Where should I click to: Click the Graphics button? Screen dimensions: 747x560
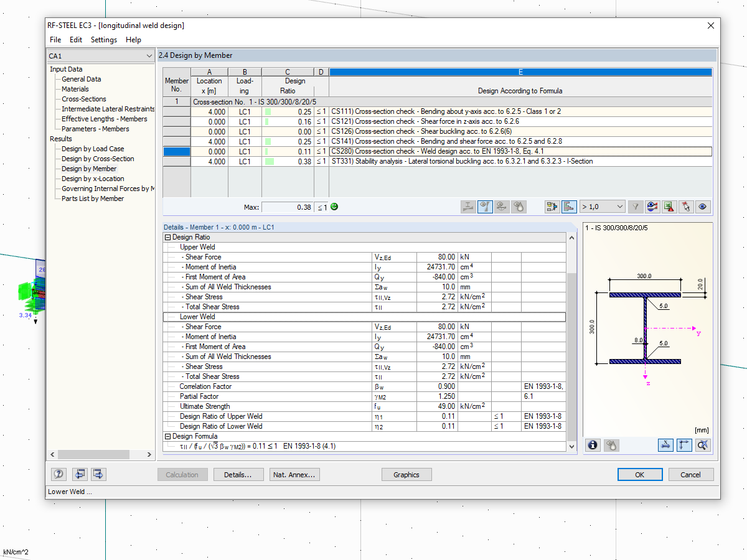click(406, 475)
